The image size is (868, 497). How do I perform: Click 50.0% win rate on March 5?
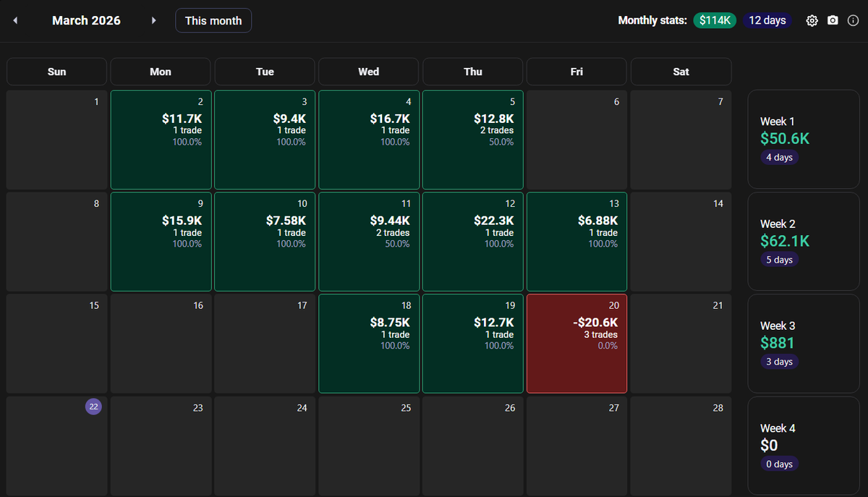pos(501,142)
